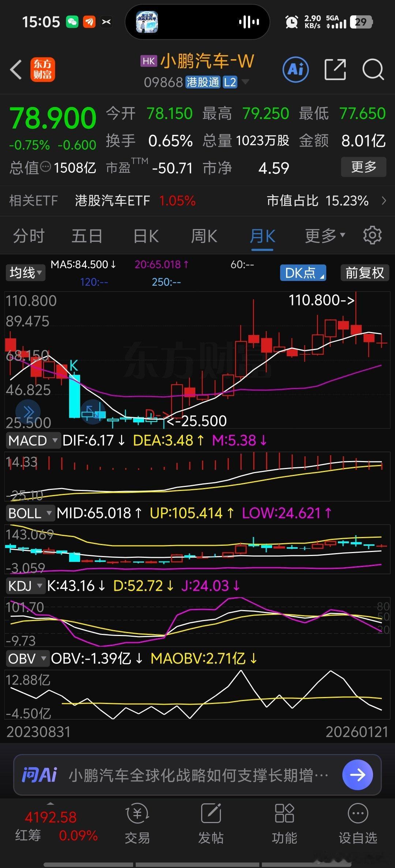The image size is (395, 868).
Task: Switch to 五日 tab
Action: (87, 236)
